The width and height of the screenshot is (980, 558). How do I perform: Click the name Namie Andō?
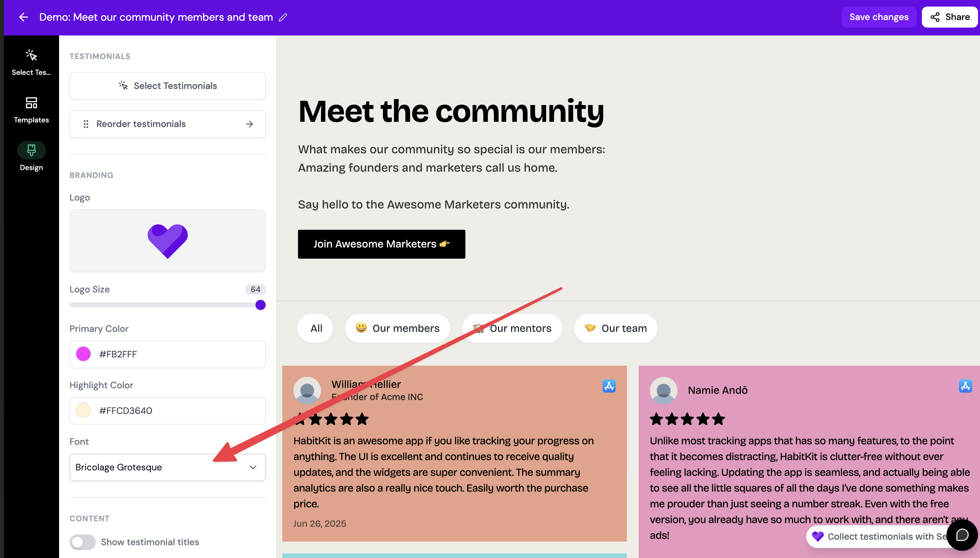tap(717, 390)
